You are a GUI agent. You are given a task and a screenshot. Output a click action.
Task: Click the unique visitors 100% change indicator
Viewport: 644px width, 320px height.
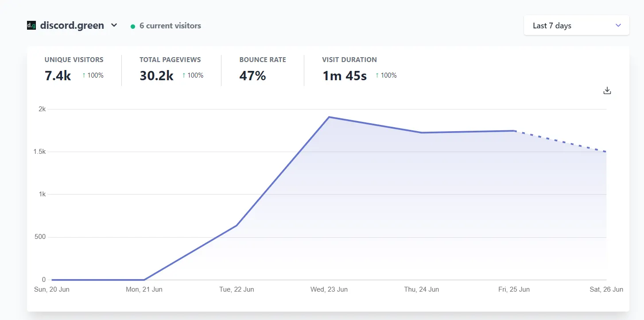[x=93, y=75]
